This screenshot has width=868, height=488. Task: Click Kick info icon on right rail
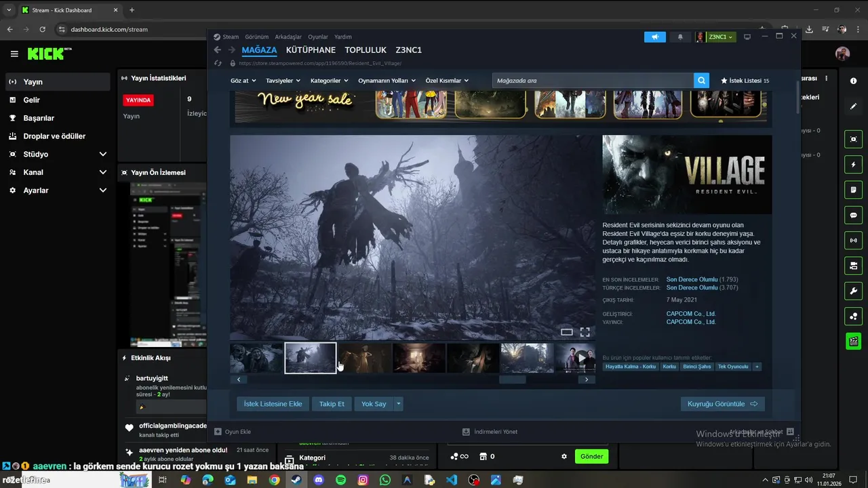tap(853, 81)
